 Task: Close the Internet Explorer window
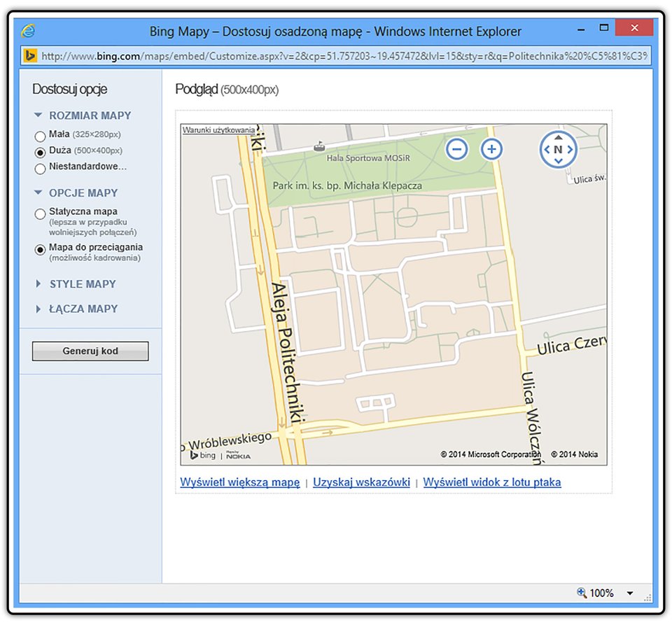[634, 28]
